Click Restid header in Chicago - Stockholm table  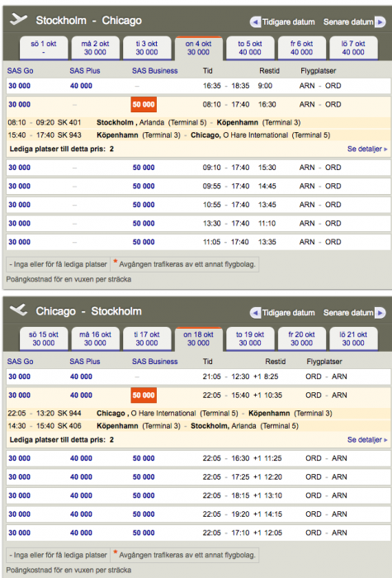(x=275, y=362)
